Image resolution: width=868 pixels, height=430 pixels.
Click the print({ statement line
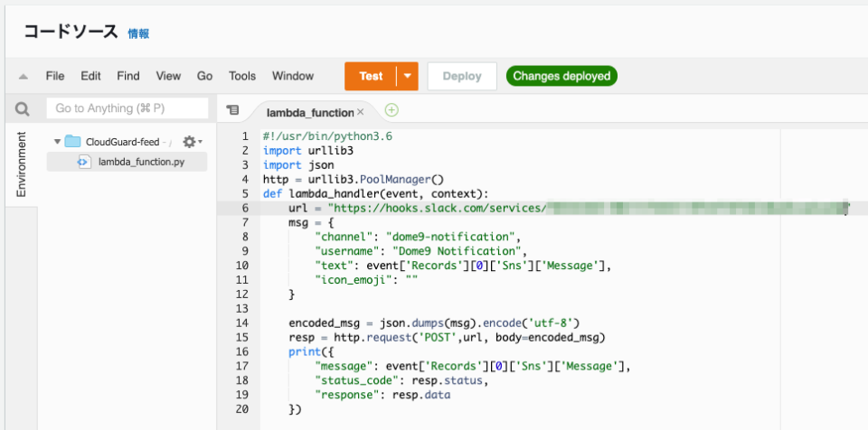click(x=312, y=352)
